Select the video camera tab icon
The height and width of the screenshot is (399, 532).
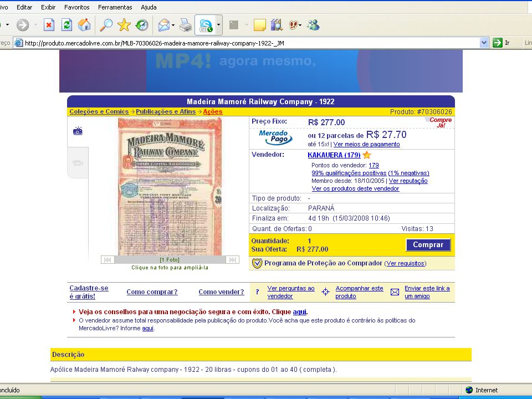point(78,163)
